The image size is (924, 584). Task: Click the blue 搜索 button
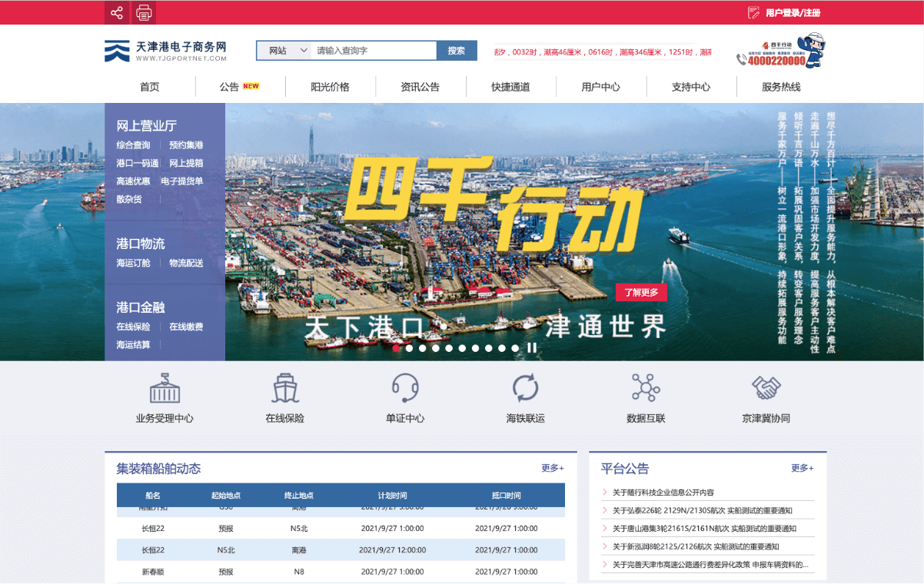tap(457, 51)
